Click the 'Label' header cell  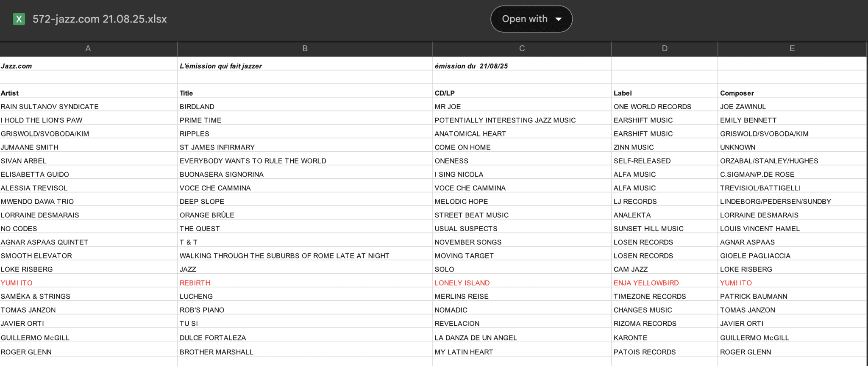(665, 91)
